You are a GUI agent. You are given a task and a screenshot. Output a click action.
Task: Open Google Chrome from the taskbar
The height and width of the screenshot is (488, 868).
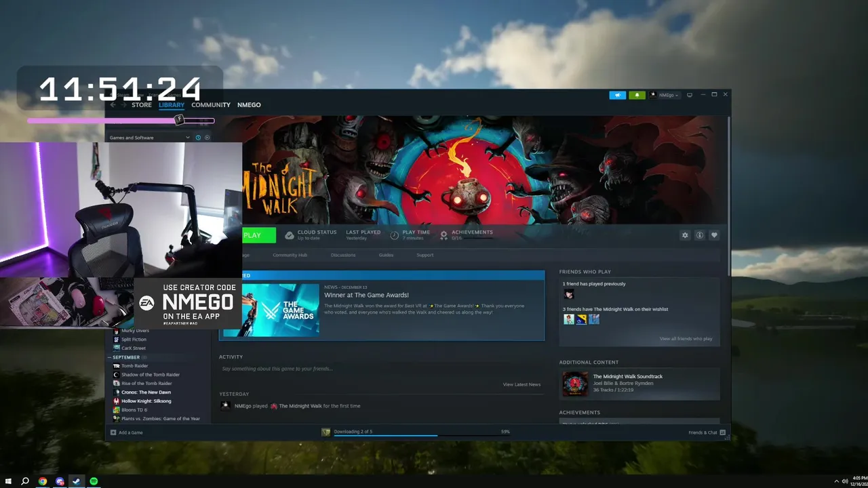[x=43, y=481]
